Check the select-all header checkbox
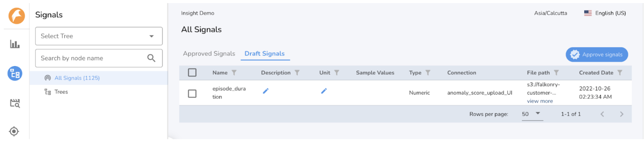Viewport: 644px width, 143px height. tap(192, 73)
